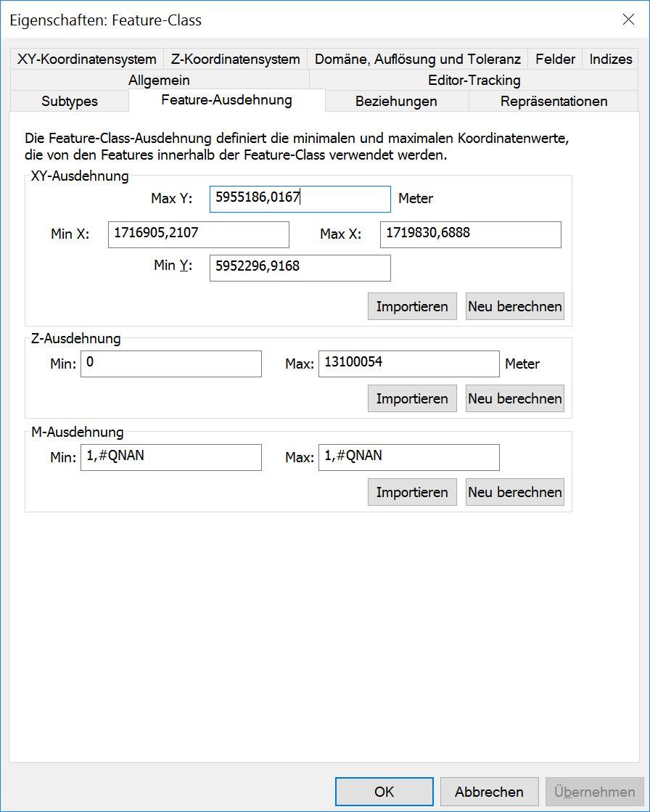Recalculate Z extent with Neu berechnen
The height and width of the screenshot is (812, 650).
tap(515, 398)
